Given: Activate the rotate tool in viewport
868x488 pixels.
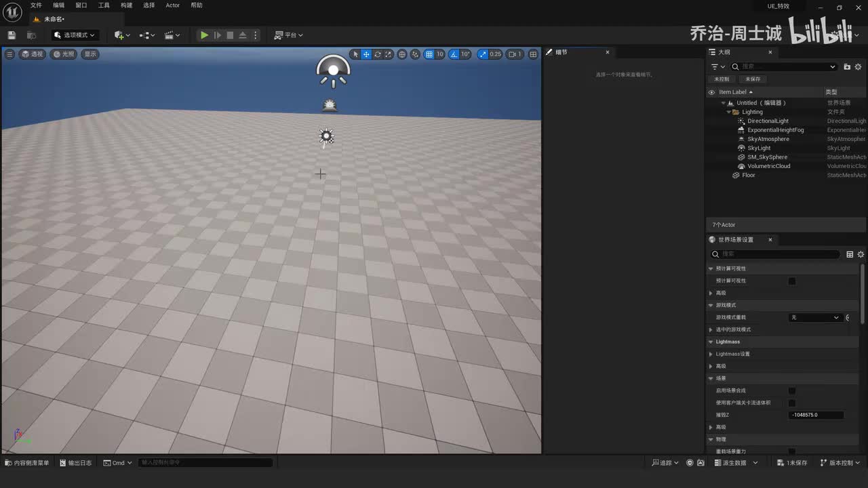Looking at the screenshot, I should [378, 54].
